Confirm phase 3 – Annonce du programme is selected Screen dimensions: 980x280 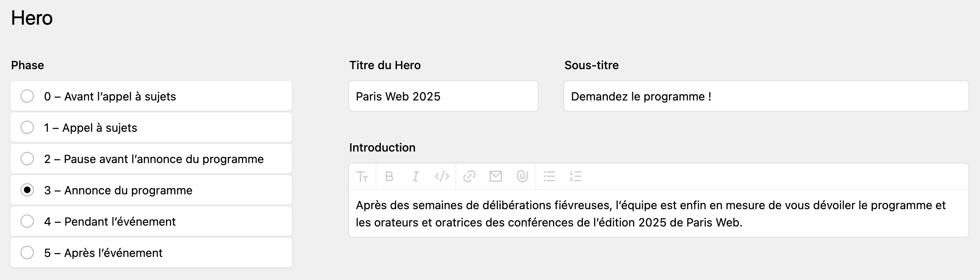pyautogui.click(x=27, y=190)
